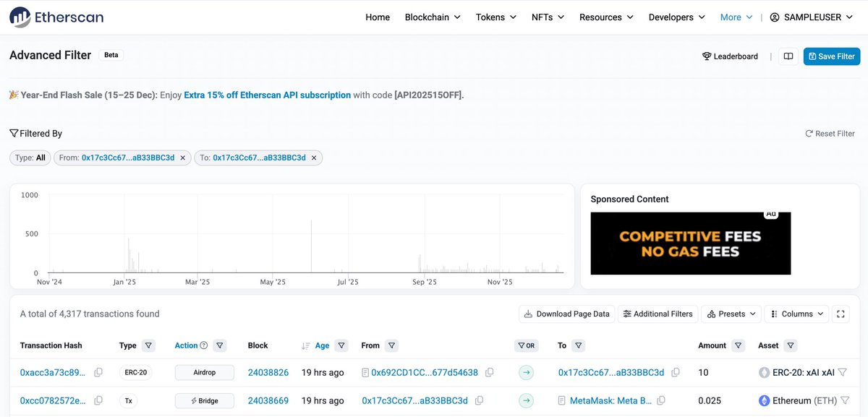Filter by the Type column
Viewport: 868px width, 417px height.
[x=148, y=345]
